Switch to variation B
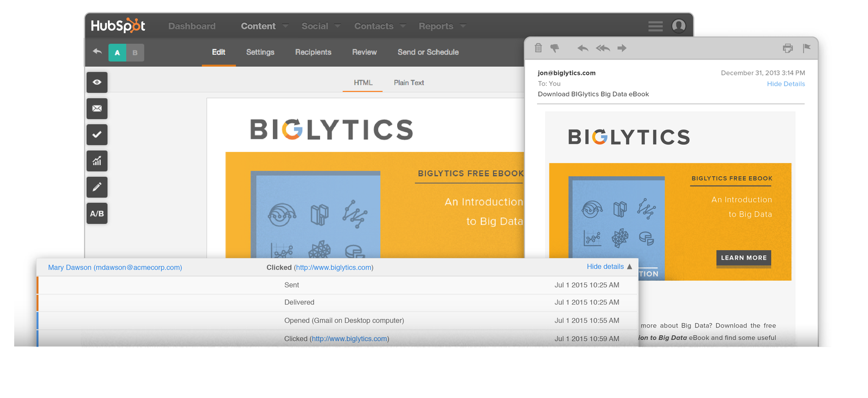This screenshot has width=868, height=398. [x=135, y=53]
